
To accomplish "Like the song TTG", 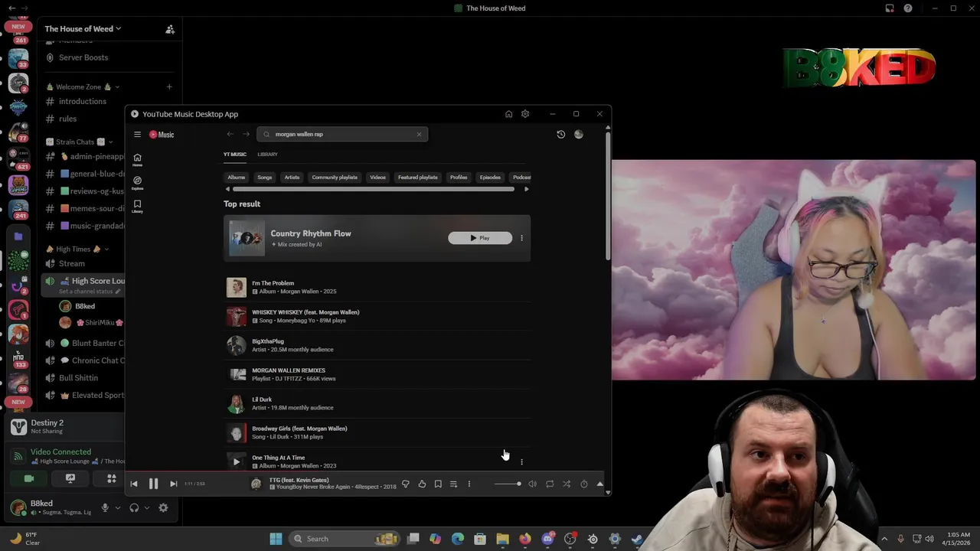I will pyautogui.click(x=422, y=484).
